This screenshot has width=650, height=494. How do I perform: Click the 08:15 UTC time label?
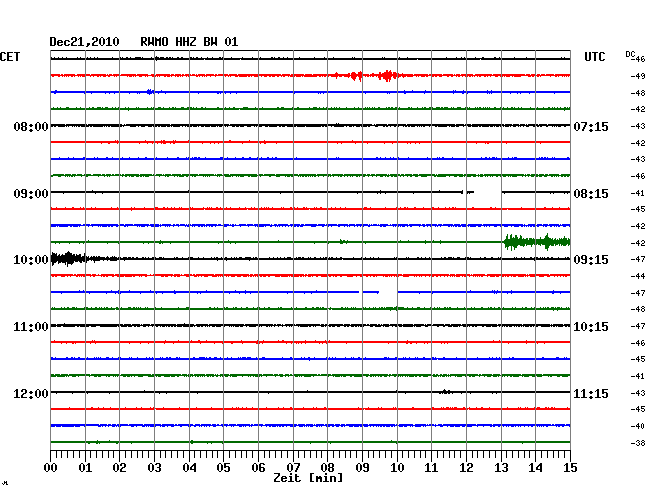click(591, 194)
